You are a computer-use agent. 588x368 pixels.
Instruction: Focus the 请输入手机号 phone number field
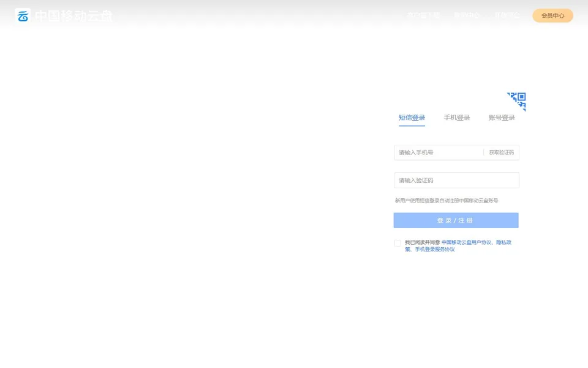439,153
